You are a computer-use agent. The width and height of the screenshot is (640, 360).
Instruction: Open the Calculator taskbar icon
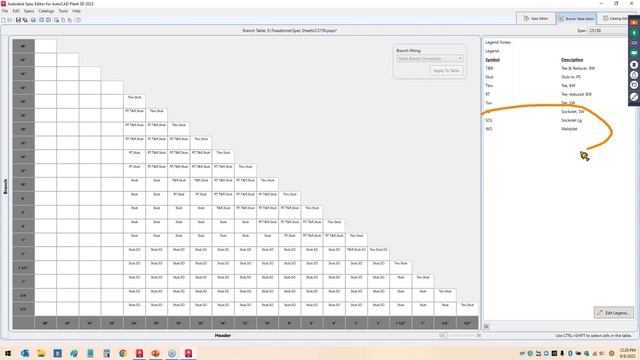(107, 353)
